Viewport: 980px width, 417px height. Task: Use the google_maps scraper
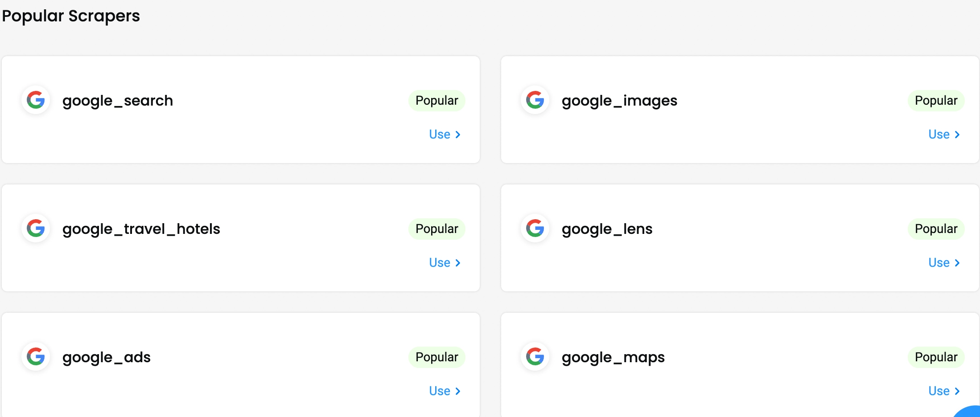(x=944, y=391)
